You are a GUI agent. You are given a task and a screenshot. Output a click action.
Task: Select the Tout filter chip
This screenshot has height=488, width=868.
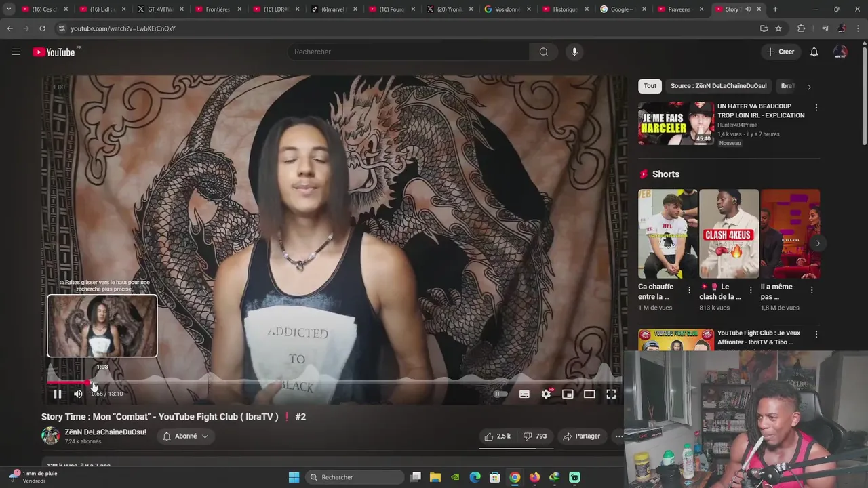click(650, 86)
